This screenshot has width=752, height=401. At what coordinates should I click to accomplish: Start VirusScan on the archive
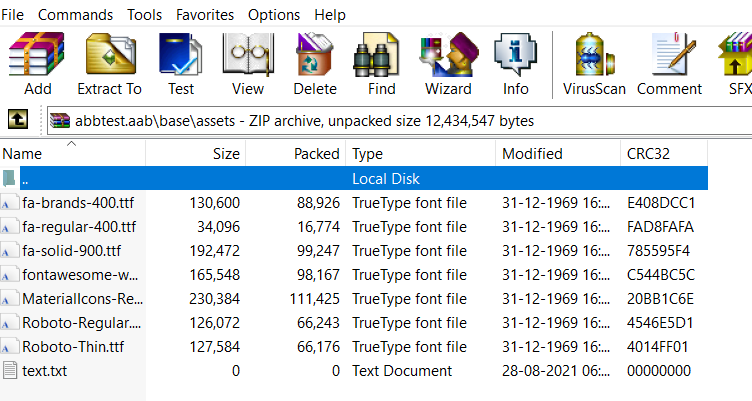point(593,62)
